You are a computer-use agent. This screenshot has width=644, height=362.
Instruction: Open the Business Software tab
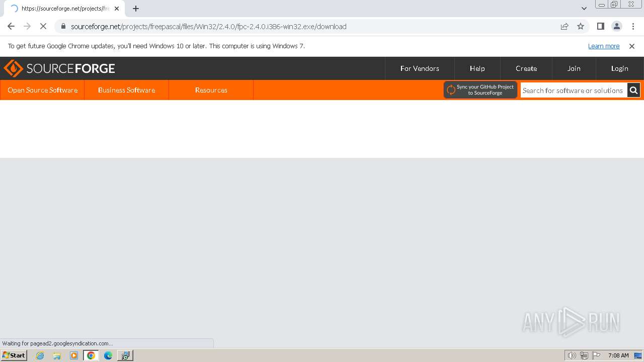tap(126, 90)
